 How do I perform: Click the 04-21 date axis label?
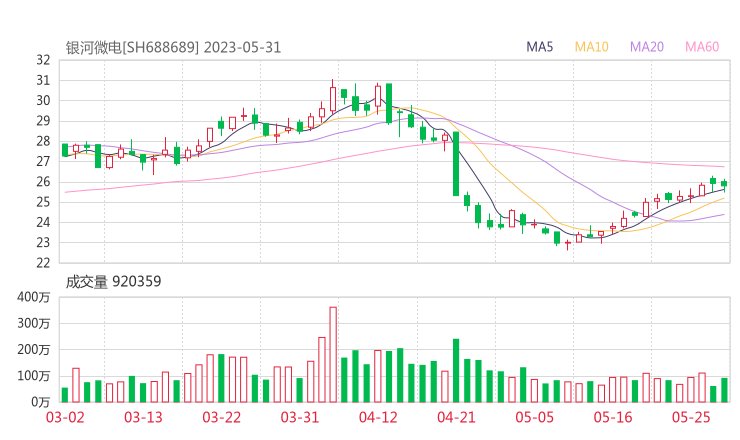[x=456, y=417]
